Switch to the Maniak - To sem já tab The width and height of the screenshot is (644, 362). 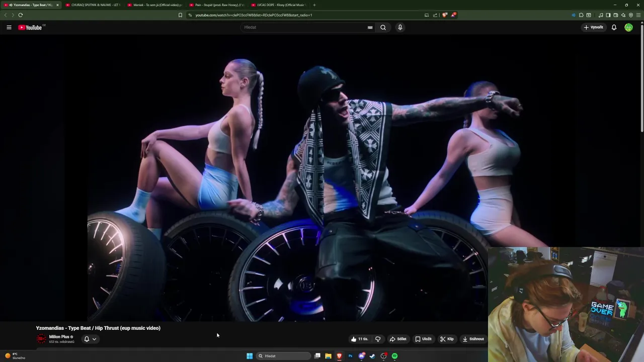[154, 5]
